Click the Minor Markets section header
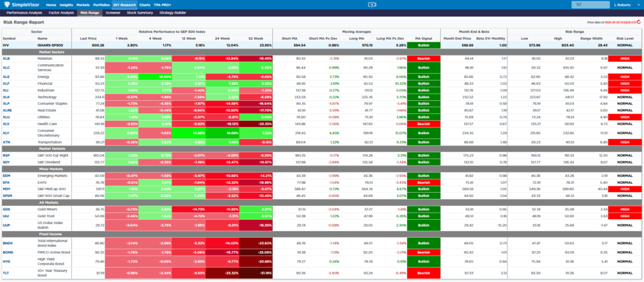Viewport: 644px width, 282px height. (51, 169)
